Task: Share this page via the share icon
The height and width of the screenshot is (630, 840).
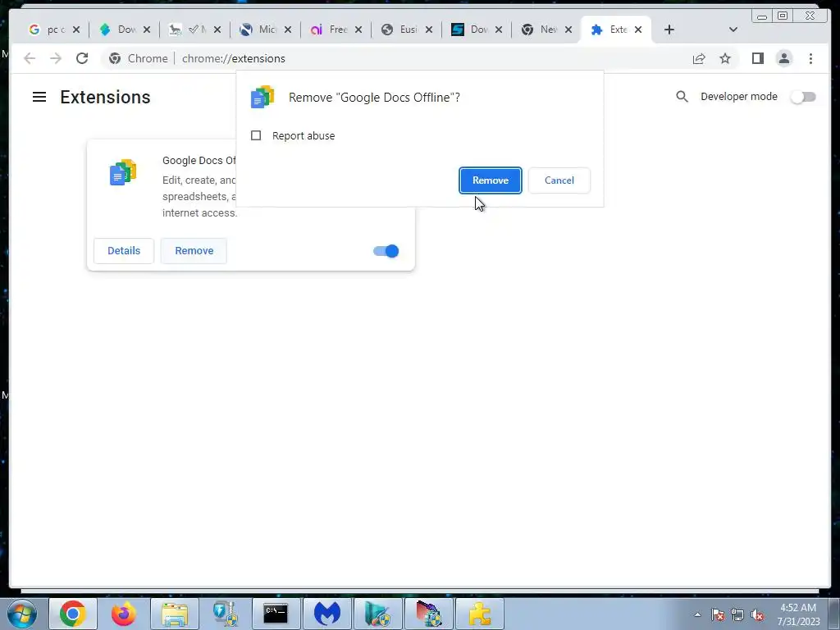Action: click(699, 58)
